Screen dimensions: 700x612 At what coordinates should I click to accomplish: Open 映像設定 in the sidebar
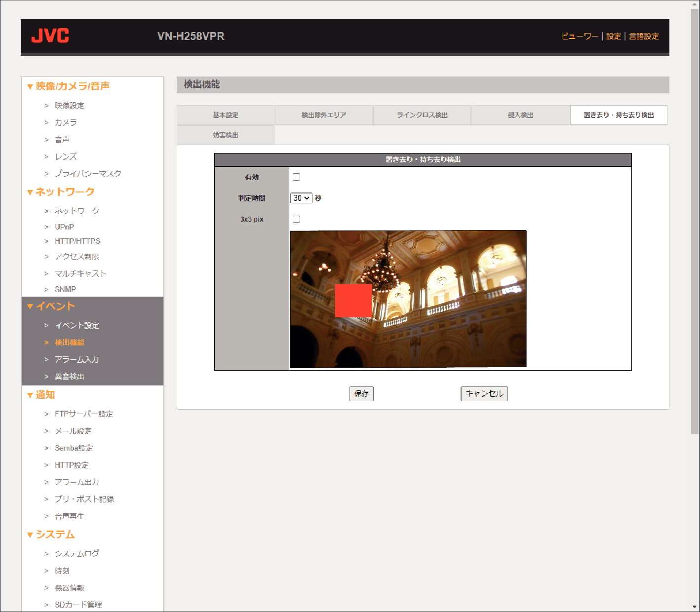click(70, 105)
